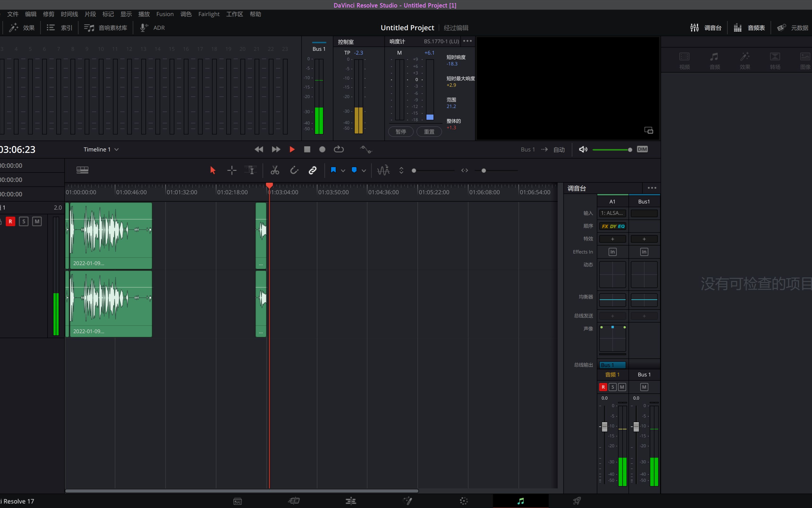This screenshot has width=812, height=508.
Task: Open the Effects (效果) panel
Action: 21,28
